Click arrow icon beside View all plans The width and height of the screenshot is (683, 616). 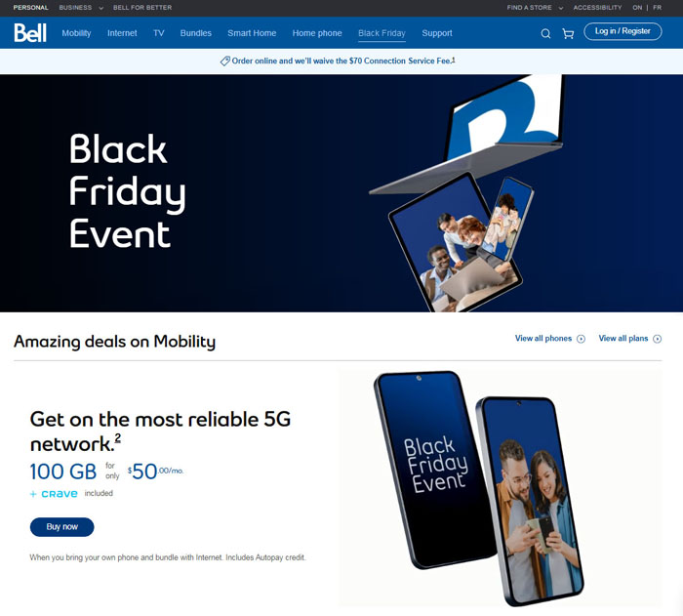658,339
